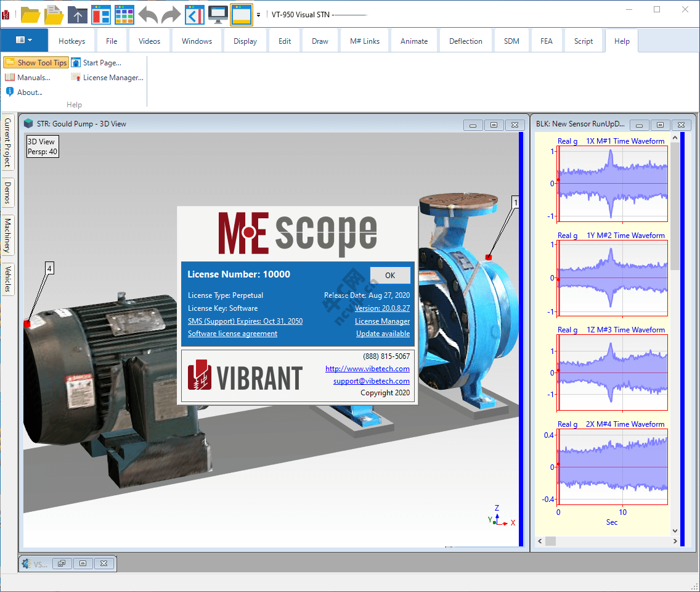Image resolution: width=700 pixels, height=592 pixels.
Task: Click the gray redo arrow
Action: pyautogui.click(x=171, y=15)
